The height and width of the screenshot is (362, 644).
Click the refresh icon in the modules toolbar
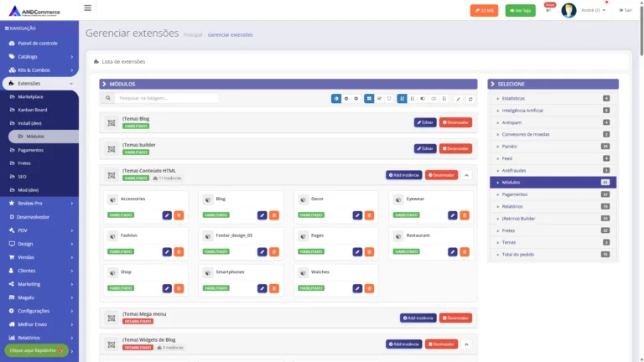(x=470, y=99)
